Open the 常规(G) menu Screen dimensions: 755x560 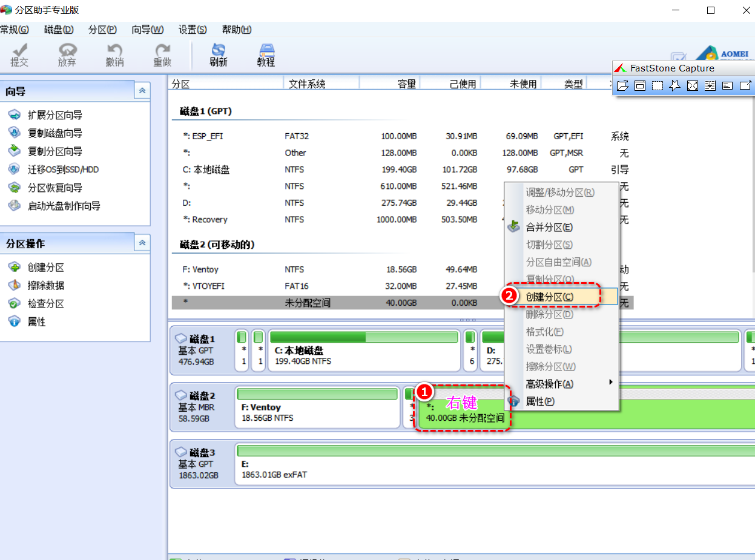coord(15,30)
